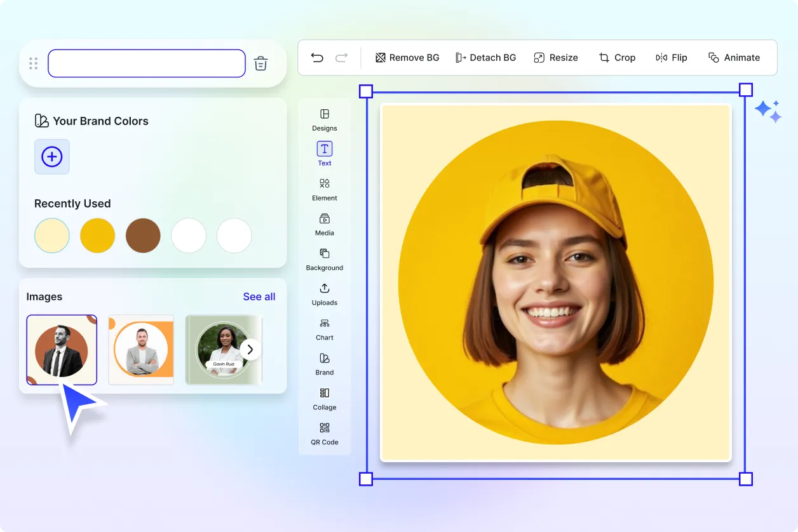Open the Uploads section
Viewport: 798px width, 532px height.
coord(324,294)
